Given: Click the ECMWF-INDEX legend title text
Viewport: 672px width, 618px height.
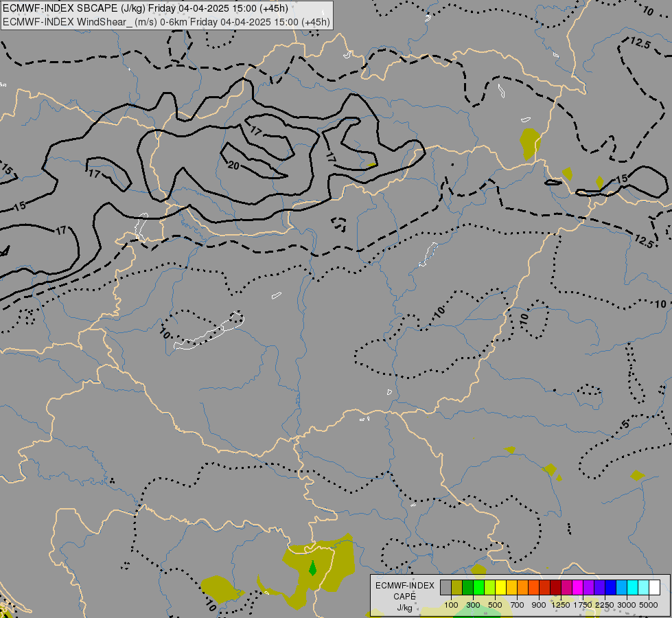Looking at the screenshot, I should tap(405, 586).
